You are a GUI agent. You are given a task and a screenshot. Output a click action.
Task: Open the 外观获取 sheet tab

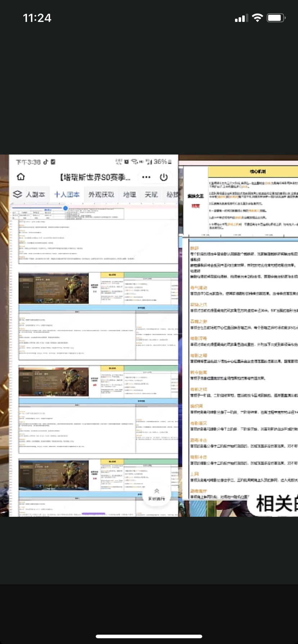pos(101,194)
